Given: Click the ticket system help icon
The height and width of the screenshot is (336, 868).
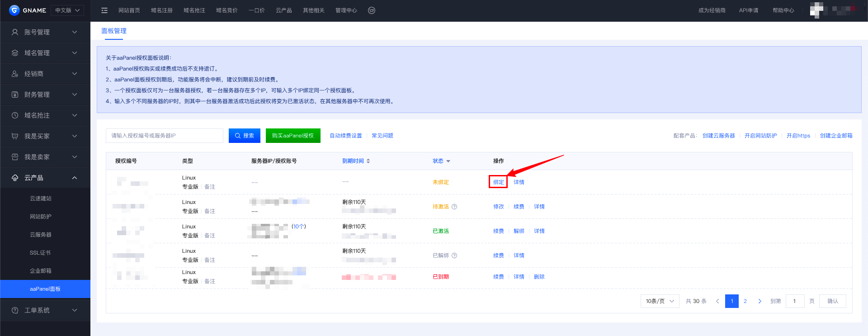Looking at the screenshot, I should (x=15, y=310).
